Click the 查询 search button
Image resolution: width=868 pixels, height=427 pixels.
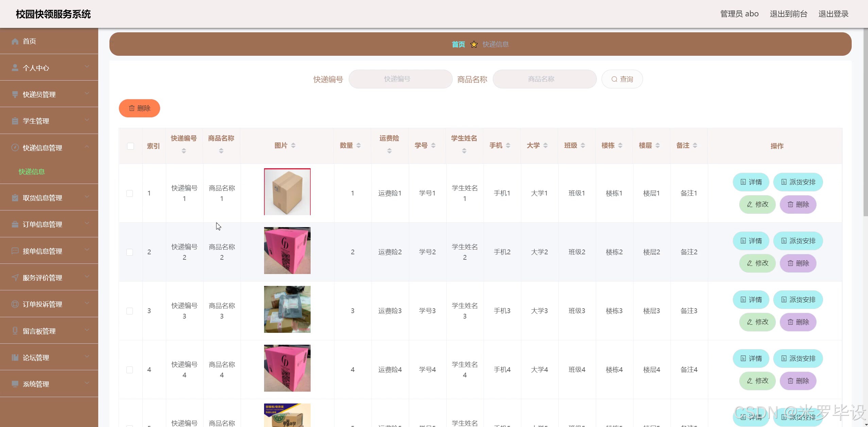(x=622, y=79)
